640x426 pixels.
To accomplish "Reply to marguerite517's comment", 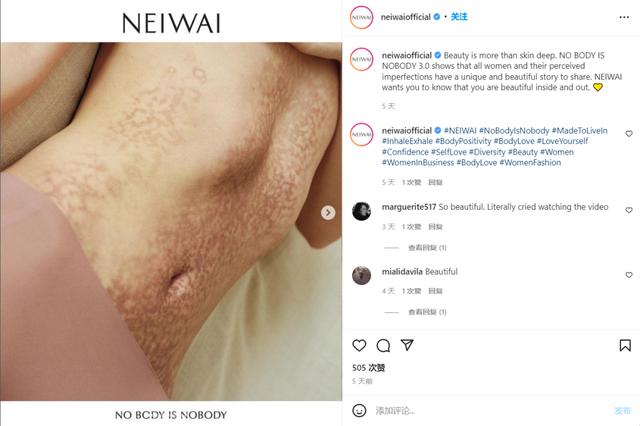I will coord(436,227).
